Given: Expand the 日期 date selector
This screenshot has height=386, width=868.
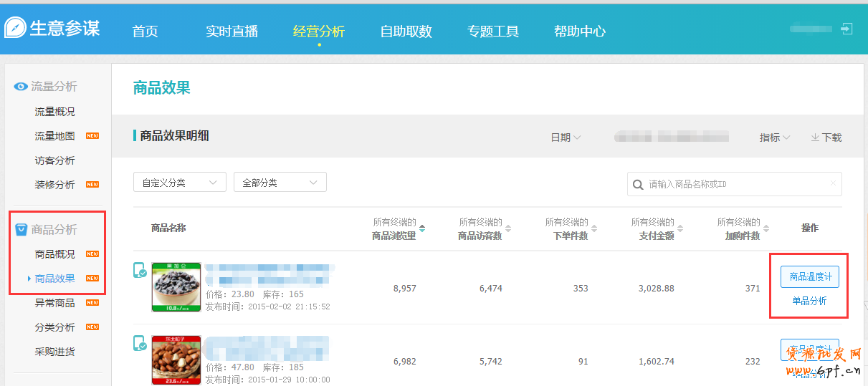Looking at the screenshot, I should (566, 137).
